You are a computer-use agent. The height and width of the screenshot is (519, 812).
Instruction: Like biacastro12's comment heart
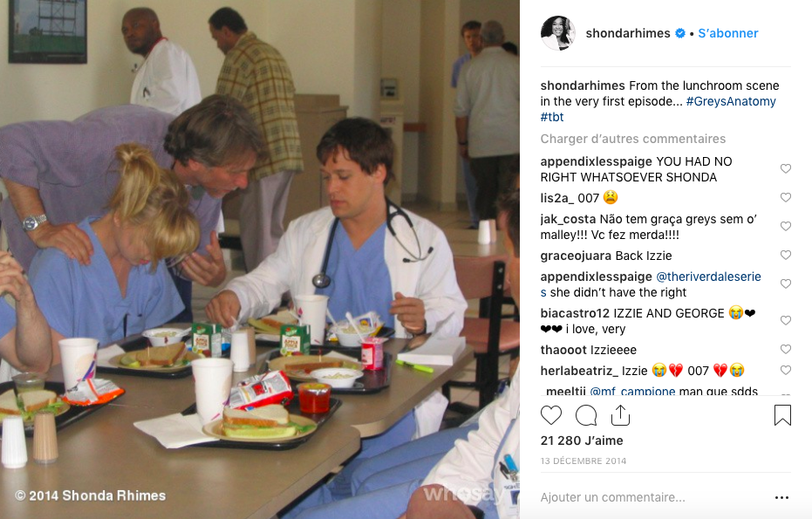coord(786,321)
